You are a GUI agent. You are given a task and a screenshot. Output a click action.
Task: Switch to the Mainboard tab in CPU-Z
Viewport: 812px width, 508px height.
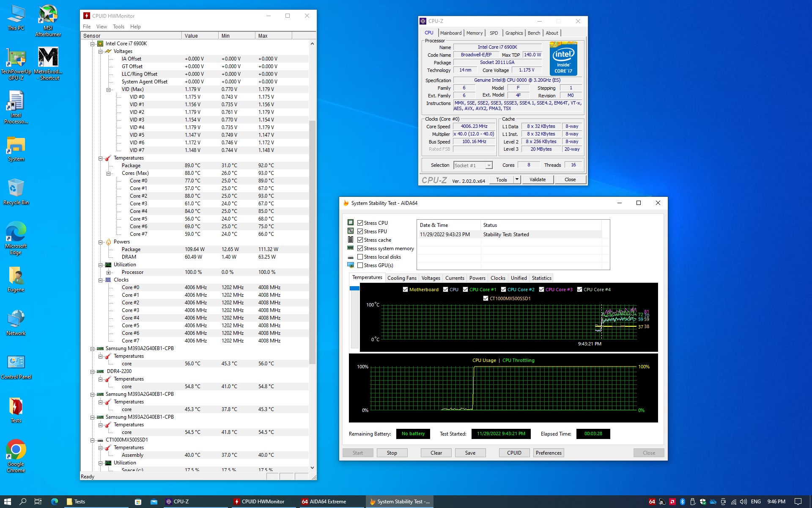451,33
